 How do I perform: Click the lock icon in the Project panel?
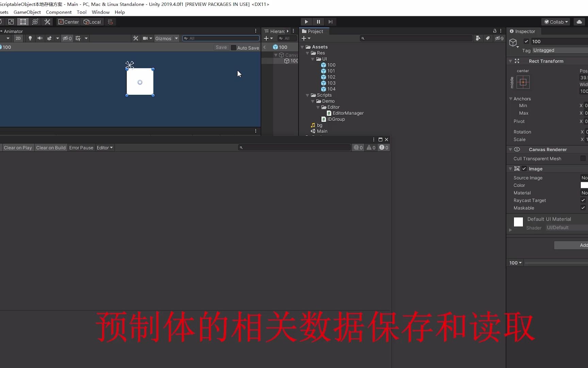point(494,31)
